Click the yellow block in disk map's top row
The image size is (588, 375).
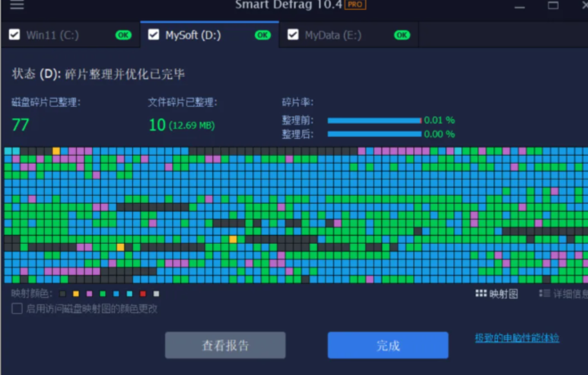coord(56,151)
